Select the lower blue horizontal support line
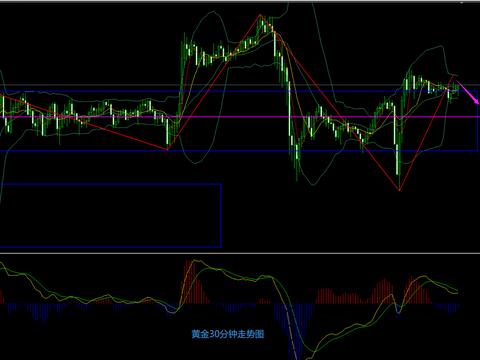The height and width of the screenshot is (360, 480). pyautogui.click(x=240, y=151)
